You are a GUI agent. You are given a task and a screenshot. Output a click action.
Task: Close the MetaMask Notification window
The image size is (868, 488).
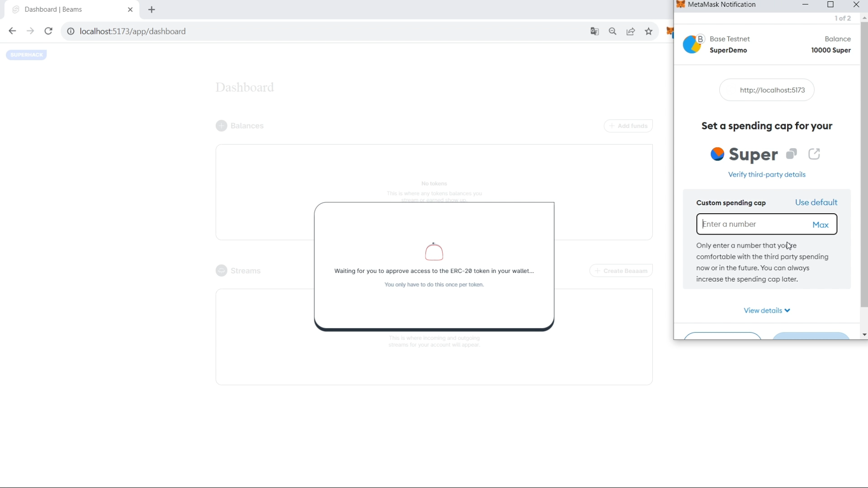[x=856, y=5]
